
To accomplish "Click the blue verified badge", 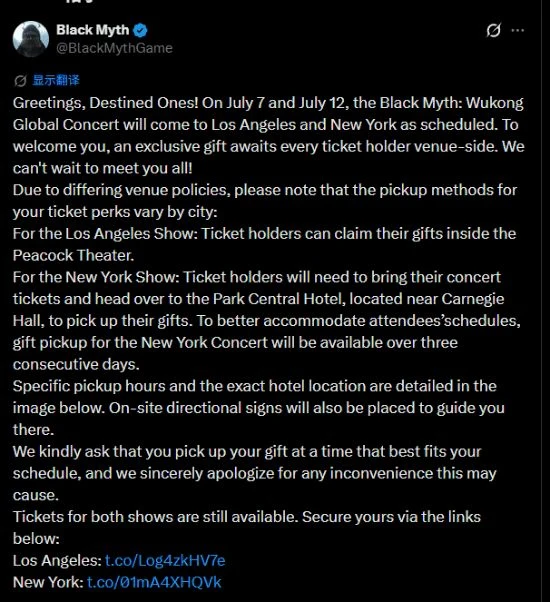I will click(140, 30).
